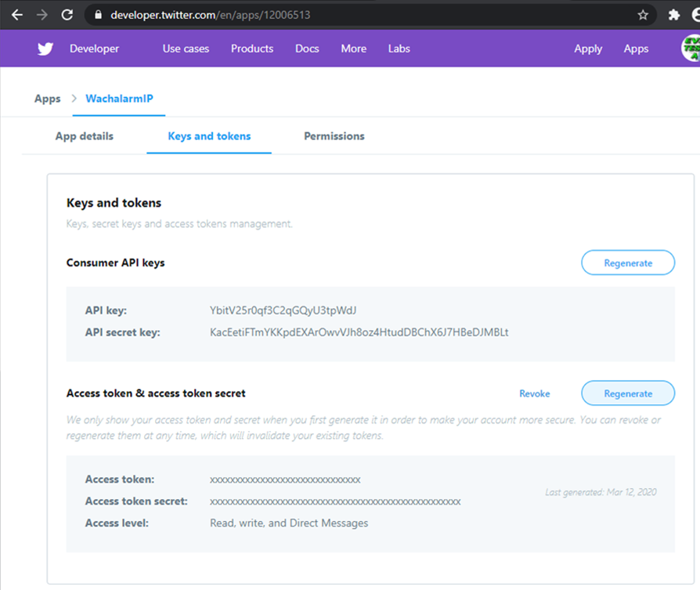Regenerate the Consumer API keys
The image size is (700, 590).
click(628, 262)
